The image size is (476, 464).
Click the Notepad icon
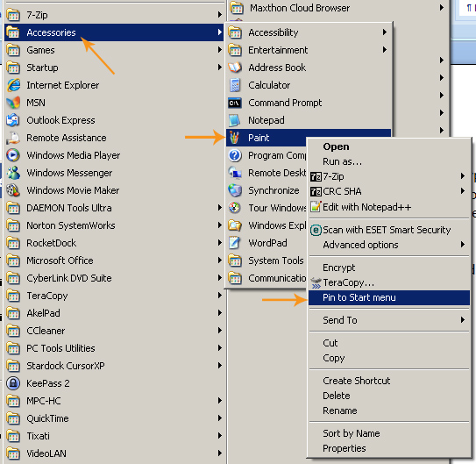point(235,120)
